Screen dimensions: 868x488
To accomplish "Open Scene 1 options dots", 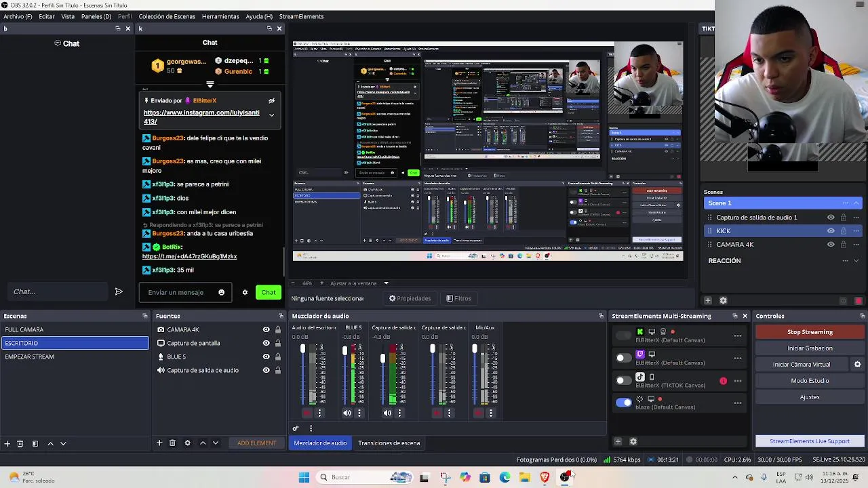I will (845, 203).
